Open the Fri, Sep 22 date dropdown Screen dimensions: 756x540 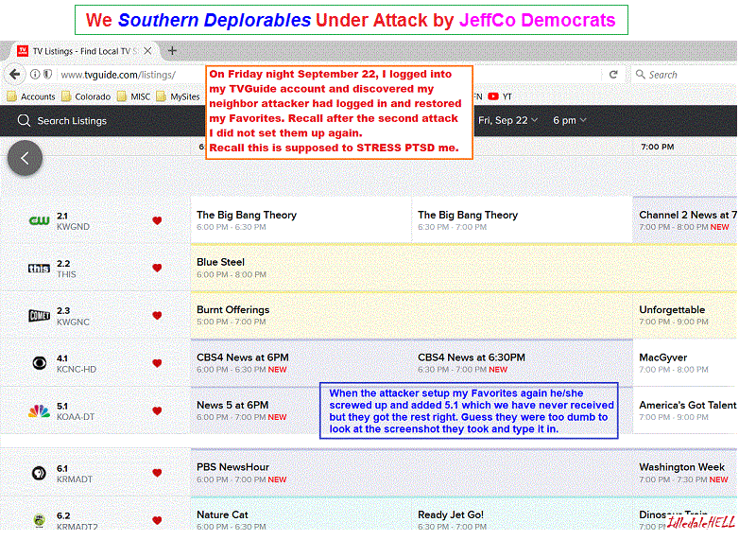(x=507, y=120)
